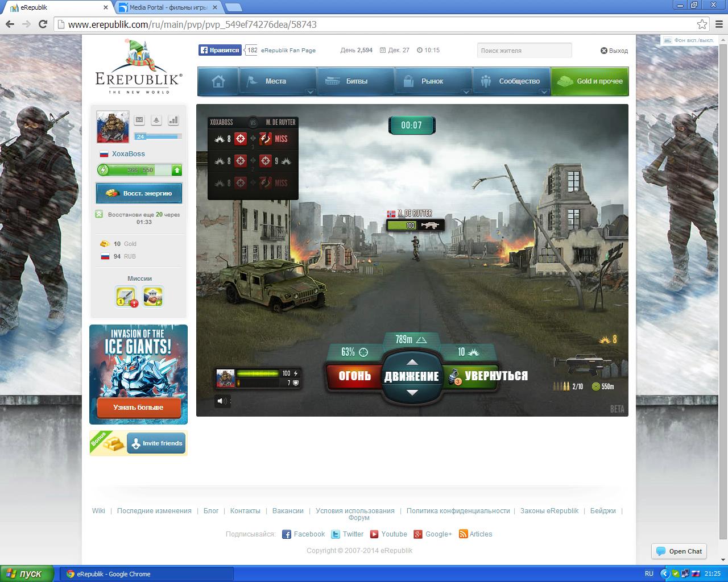Screen dimensions: 728x582
Task: Click the player health bar showing 100
Action: pyautogui.click(x=257, y=373)
